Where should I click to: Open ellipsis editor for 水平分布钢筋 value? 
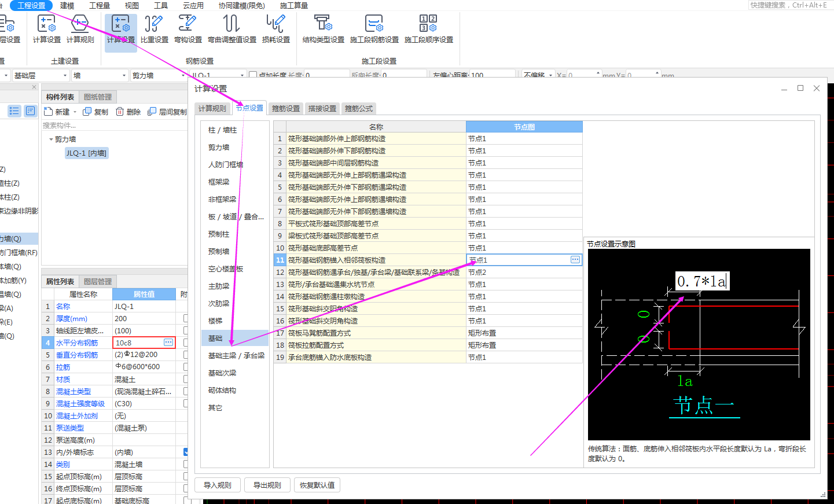[x=168, y=343]
